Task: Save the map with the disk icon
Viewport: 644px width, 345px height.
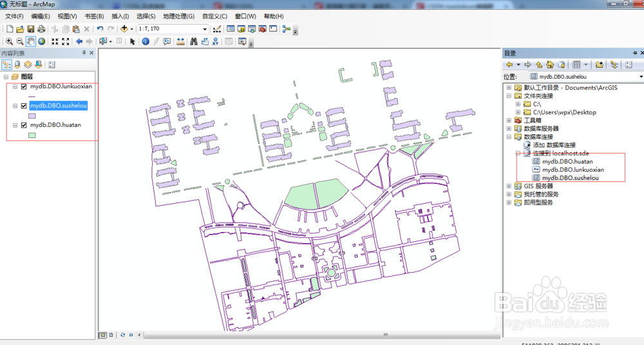Action: point(30,29)
